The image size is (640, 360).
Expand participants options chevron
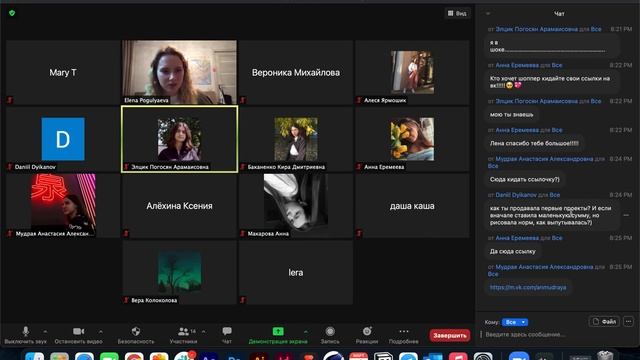coord(204,331)
